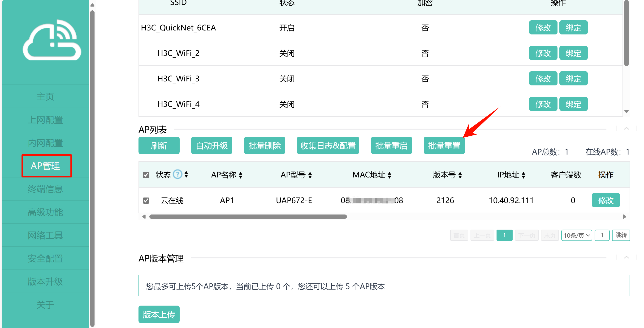Click AP table scroll left arrow

(144, 216)
